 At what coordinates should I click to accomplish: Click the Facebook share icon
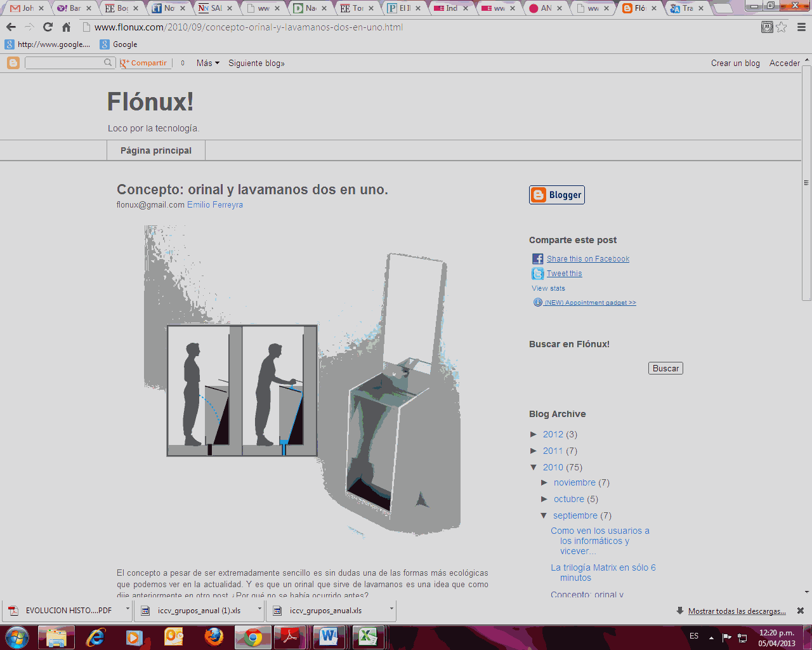(537, 259)
